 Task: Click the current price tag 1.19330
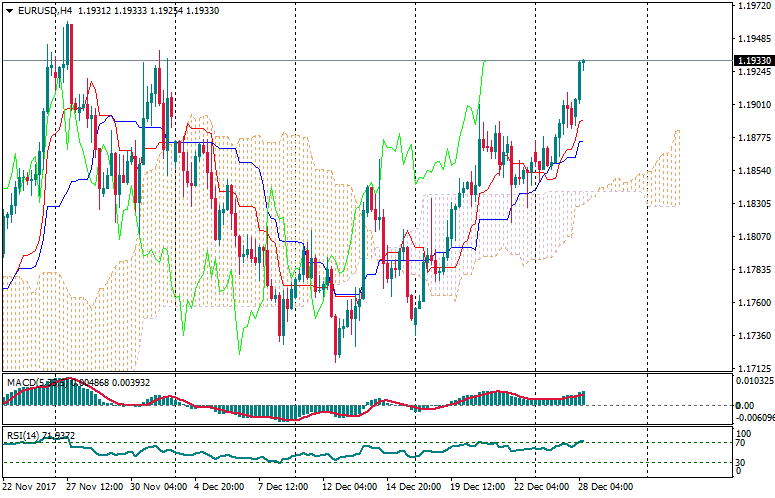[753, 60]
